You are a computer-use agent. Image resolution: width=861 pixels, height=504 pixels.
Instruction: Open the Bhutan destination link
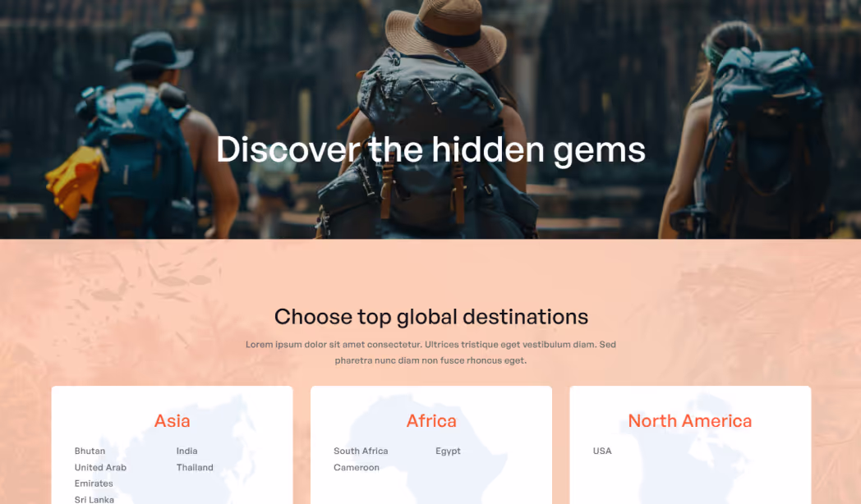[90, 451]
